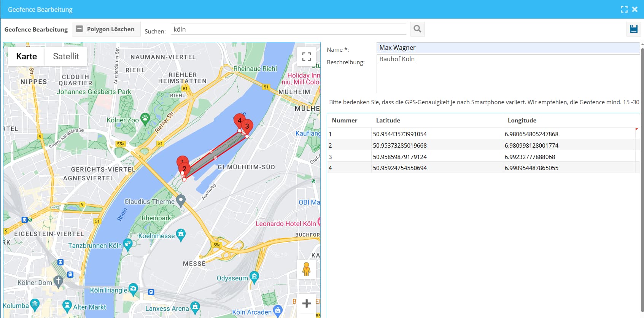Save the geofence with the disk icon
Viewport: 644px width, 318px height.
[x=633, y=29]
